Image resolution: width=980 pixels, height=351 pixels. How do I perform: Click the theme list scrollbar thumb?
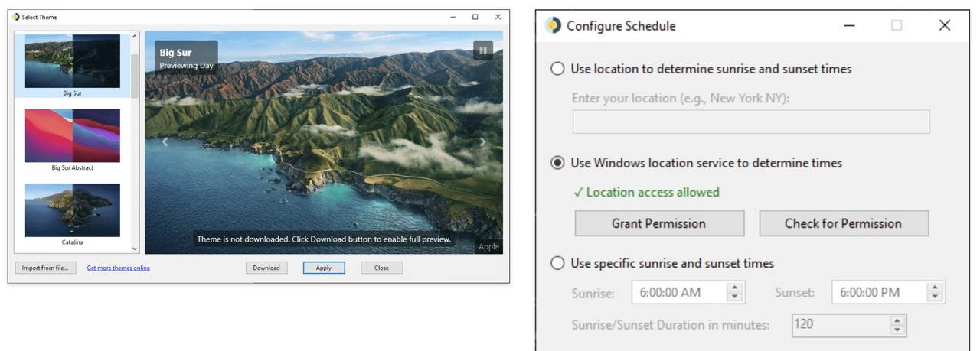tap(136, 76)
